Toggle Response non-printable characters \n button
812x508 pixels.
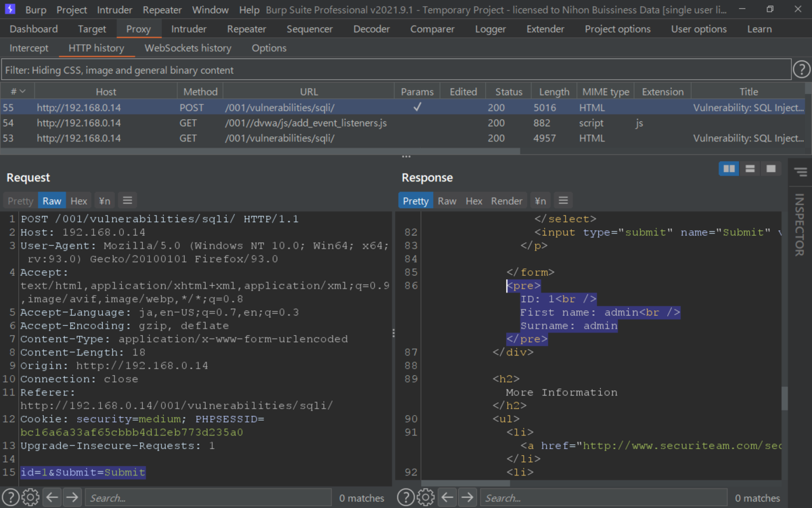(540, 200)
